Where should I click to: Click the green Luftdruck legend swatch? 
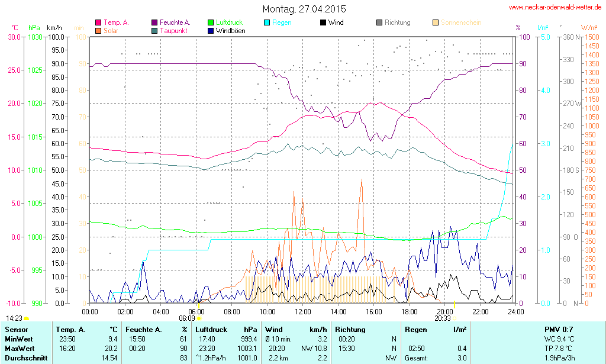(x=211, y=22)
